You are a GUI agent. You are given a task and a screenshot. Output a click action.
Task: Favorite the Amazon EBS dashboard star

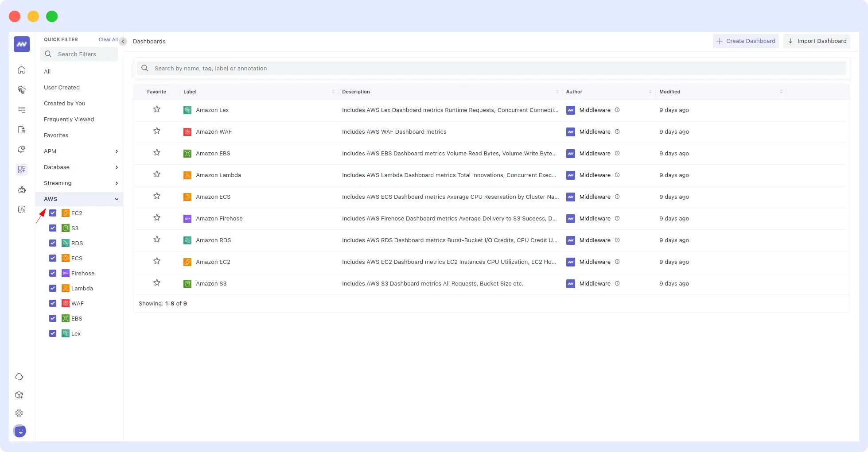(157, 153)
